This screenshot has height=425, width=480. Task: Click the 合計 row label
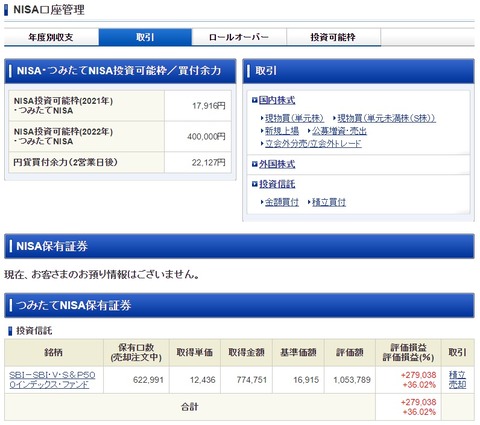(x=190, y=407)
